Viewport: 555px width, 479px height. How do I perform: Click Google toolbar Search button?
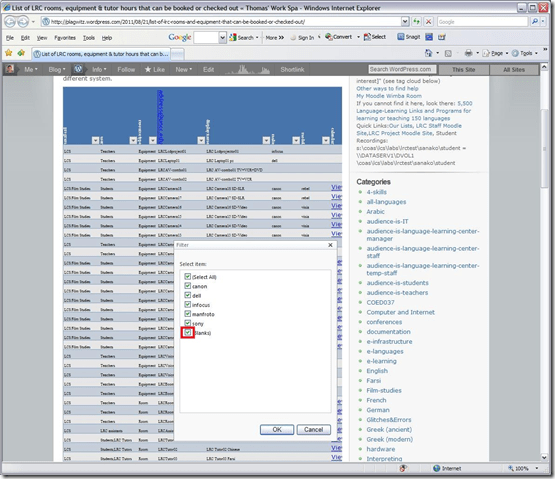[x=242, y=37]
